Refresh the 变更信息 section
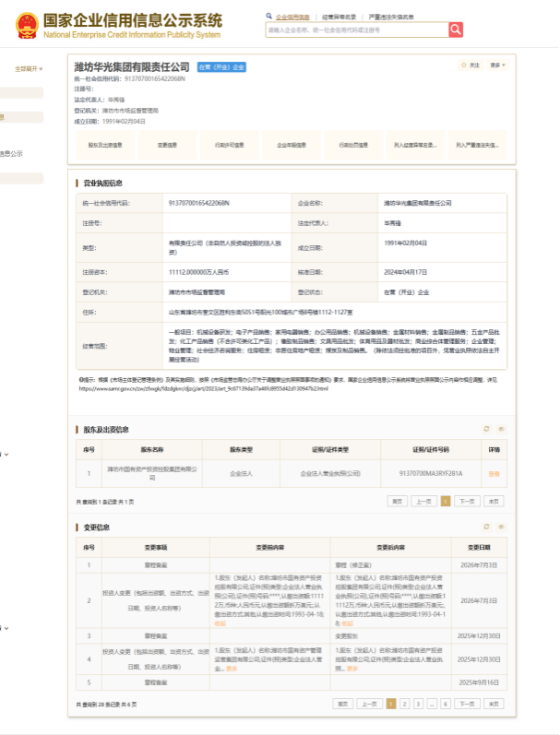 pyautogui.click(x=486, y=527)
